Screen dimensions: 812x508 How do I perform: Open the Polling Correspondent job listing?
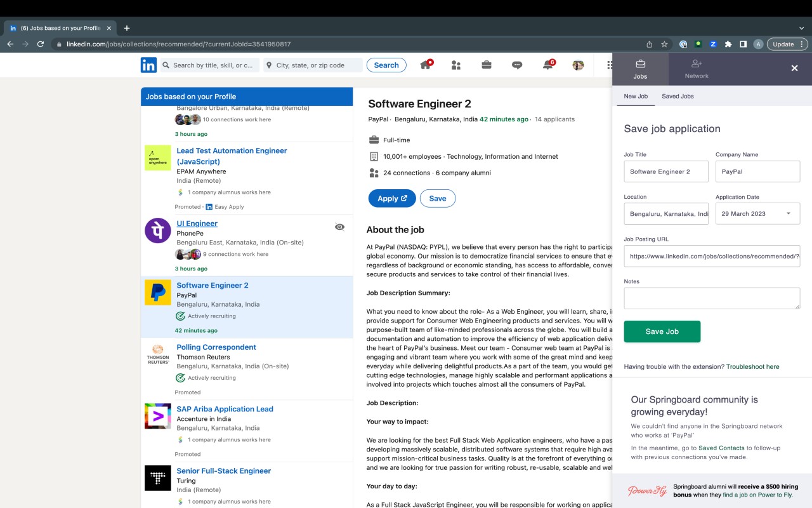point(216,347)
